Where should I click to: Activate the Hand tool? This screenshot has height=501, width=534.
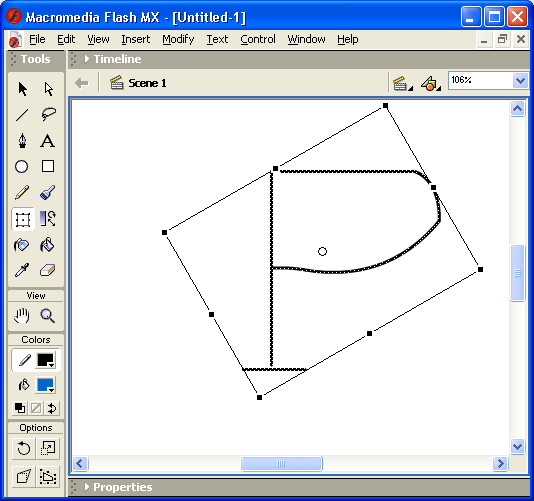coord(22,316)
